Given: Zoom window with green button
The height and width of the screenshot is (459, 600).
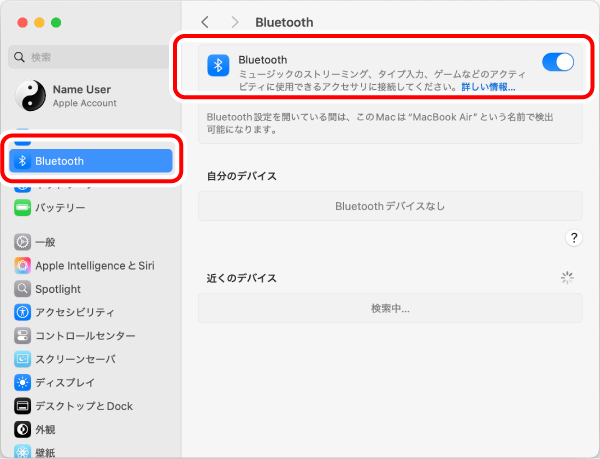Looking at the screenshot, I should pyautogui.click(x=56, y=23).
